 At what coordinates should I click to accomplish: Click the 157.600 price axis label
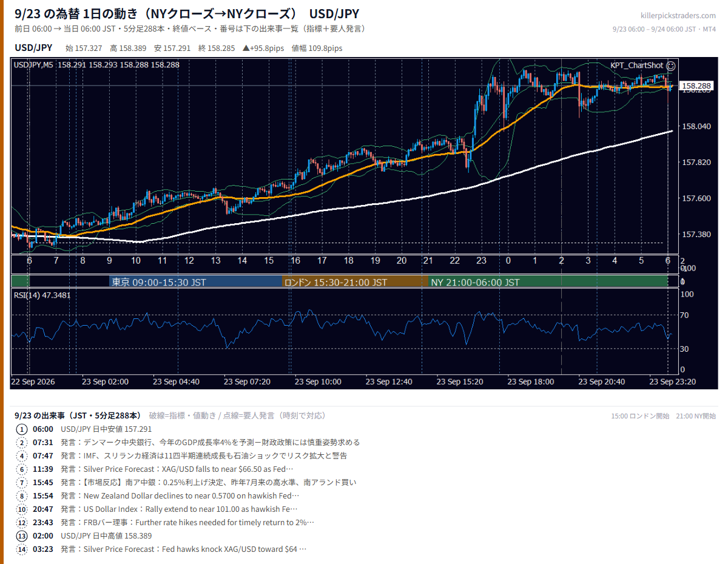coord(695,198)
